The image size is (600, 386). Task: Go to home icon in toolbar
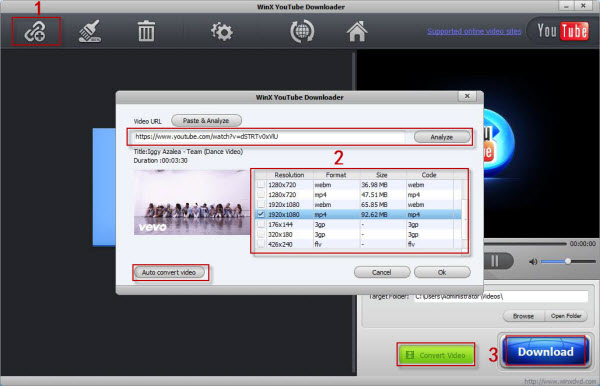[x=357, y=31]
